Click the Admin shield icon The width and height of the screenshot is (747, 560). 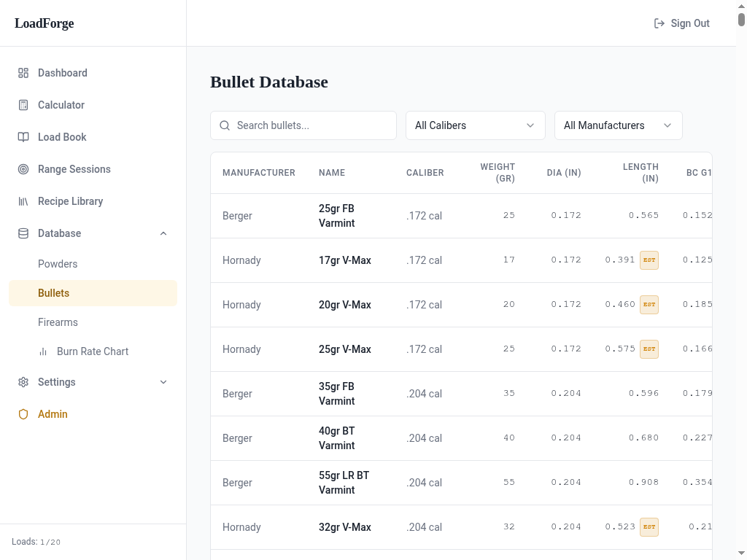pos(23,414)
